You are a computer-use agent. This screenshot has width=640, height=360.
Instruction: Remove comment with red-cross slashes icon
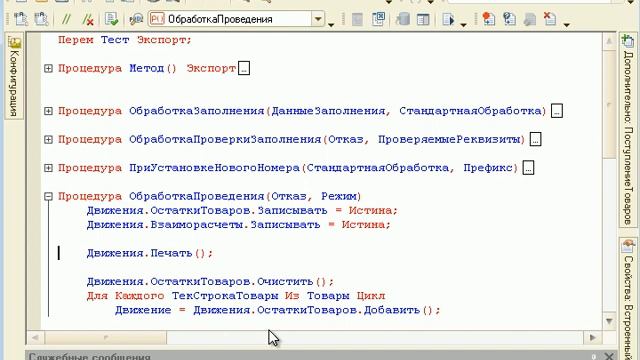click(x=87, y=19)
